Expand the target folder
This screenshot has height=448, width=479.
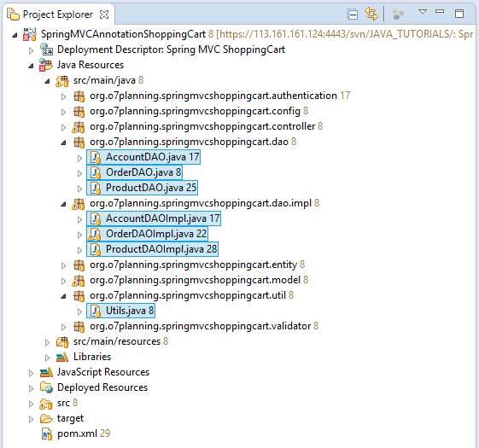[31, 419]
